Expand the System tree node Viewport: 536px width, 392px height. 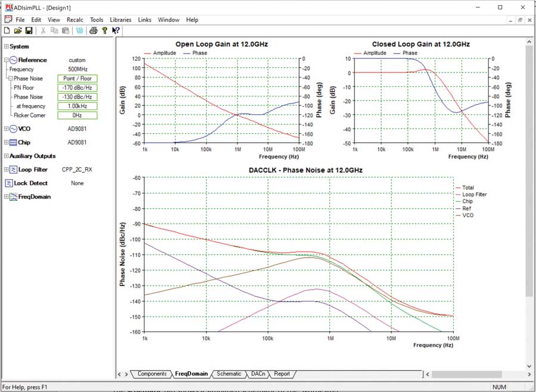[x=6, y=46]
